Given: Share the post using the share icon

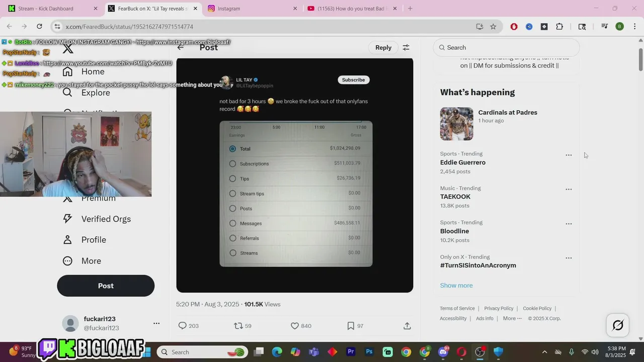Looking at the screenshot, I should pyautogui.click(x=407, y=326).
